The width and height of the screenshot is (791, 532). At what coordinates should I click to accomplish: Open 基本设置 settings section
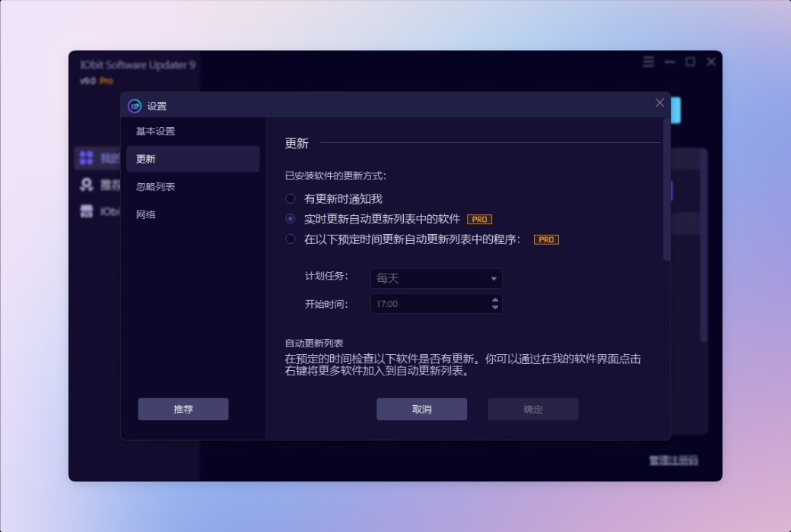[x=155, y=131]
